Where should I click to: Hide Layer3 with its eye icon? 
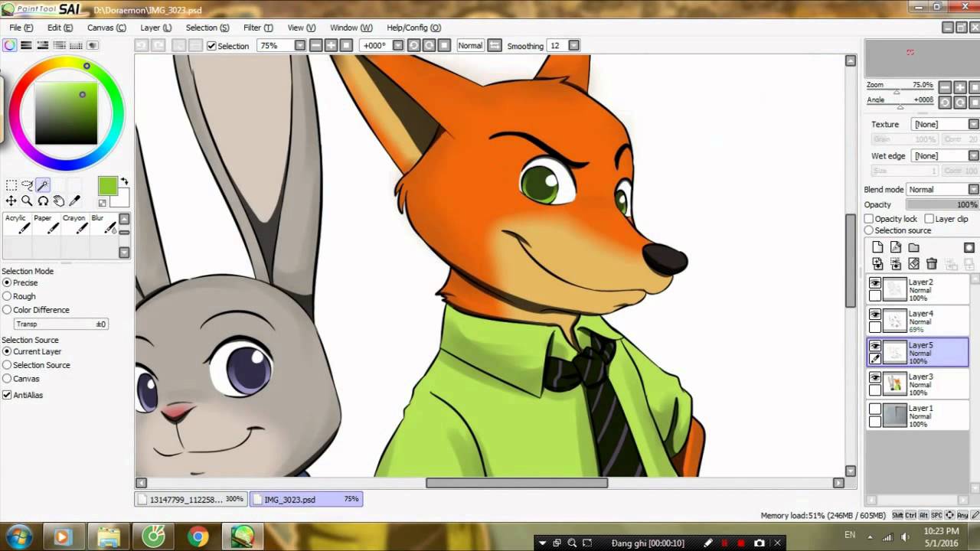pos(875,377)
